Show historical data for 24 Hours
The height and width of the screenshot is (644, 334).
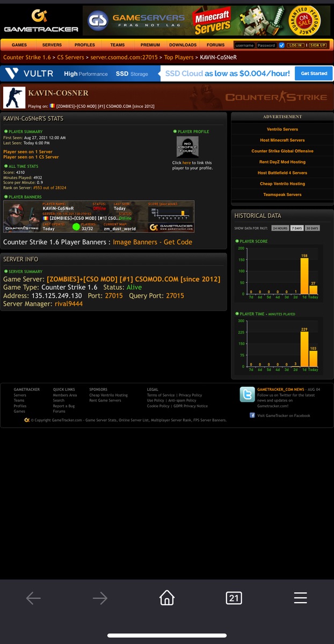[x=280, y=228]
